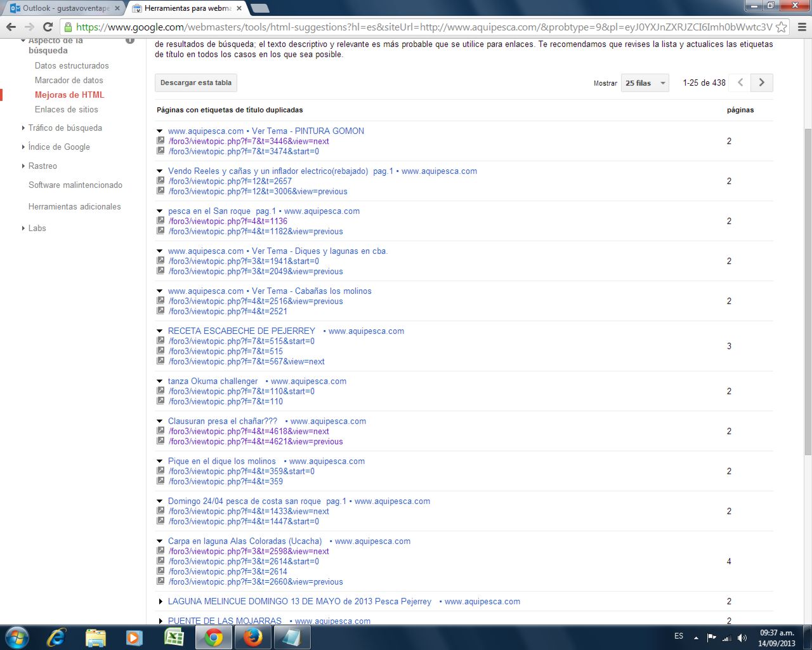Open the Clausuran presa el chañar??? title link
812x650 pixels.
pyautogui.click(x=267, y=421)
